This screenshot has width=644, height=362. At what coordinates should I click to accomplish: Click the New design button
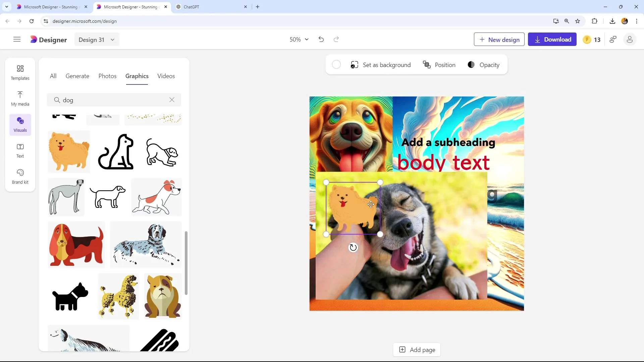pyautogui.click(x=499, y=40)
